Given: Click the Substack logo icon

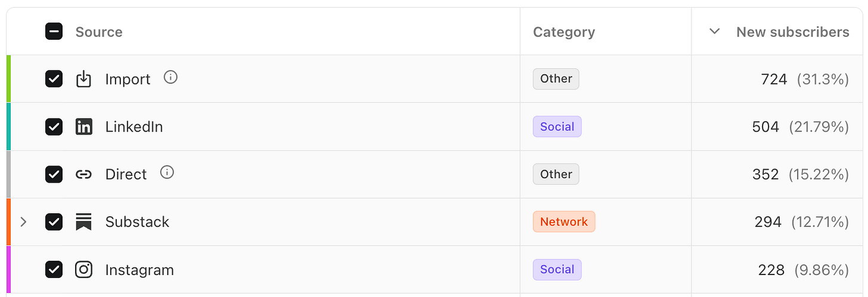Looking at the screenshot, I should coord(84,222).
